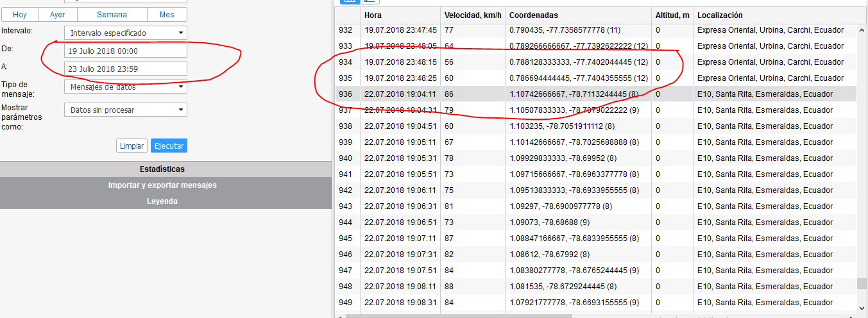Click the Velocidad, km/h column header
The image size is (868, 318).
tap(472, 15)
